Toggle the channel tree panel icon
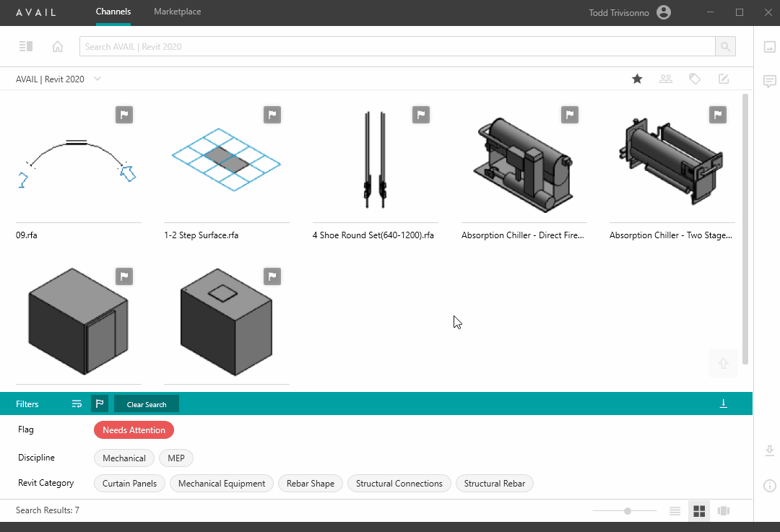Screen dimensions: 780x532 26,46
